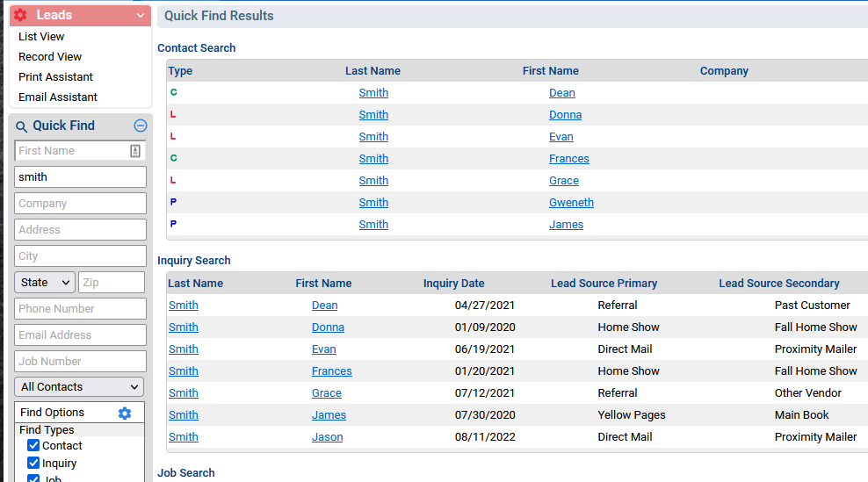Click the contact card icon in First Name
The image size is (868, 482).
135,150
